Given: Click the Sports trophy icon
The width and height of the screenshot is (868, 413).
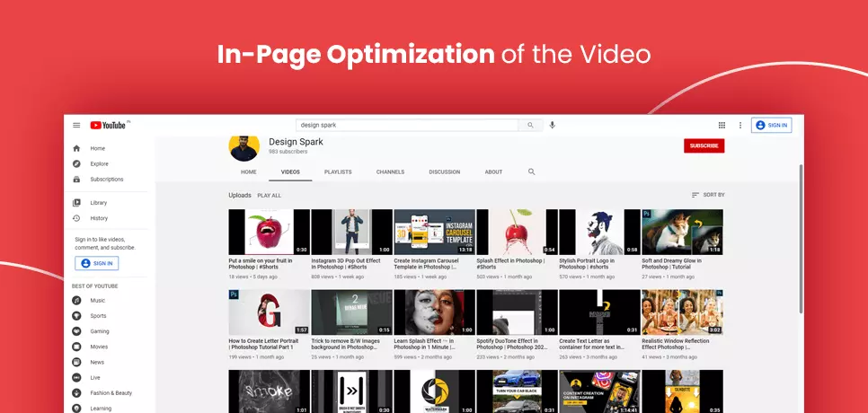Looking at the screenshot, I should coord(76,316).
